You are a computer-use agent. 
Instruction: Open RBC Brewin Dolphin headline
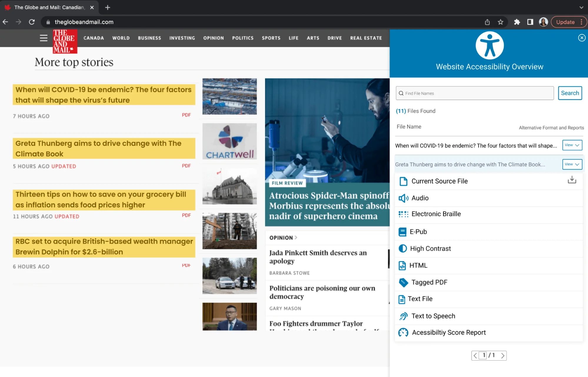tap(104, 247)
